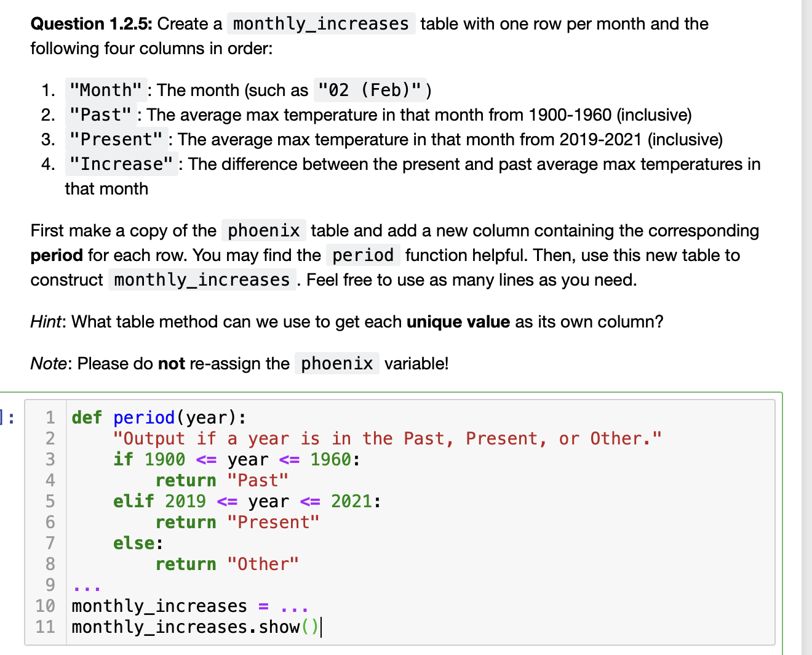Click the "Increase" inline code label
812x655 pixels.
tap(121, 164)
